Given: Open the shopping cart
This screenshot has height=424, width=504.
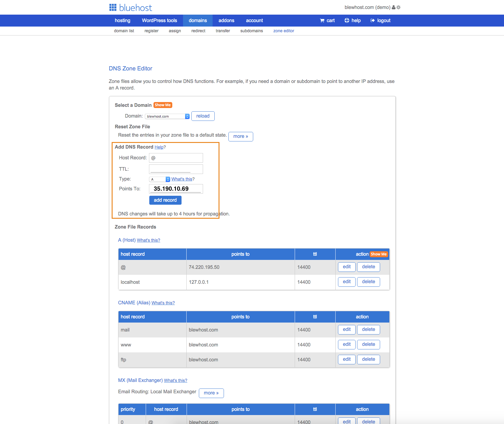Looking at the screenshot, I should coord(327,21).
